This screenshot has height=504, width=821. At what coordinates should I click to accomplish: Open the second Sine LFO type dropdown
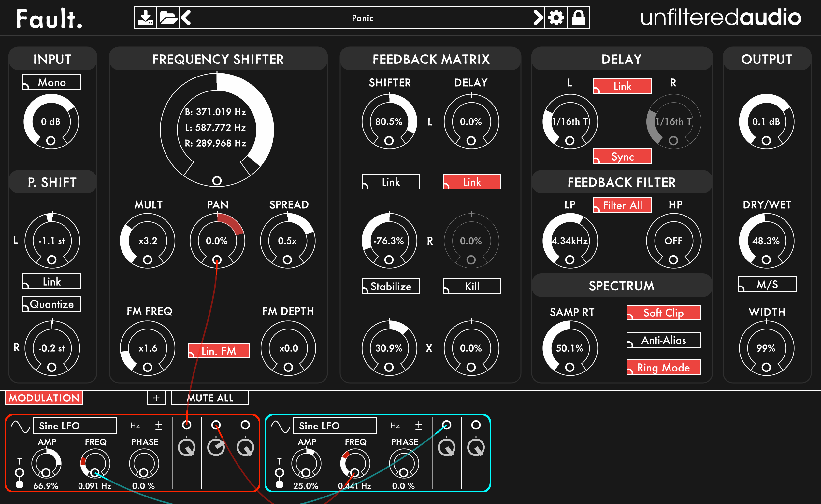(335, 426)
